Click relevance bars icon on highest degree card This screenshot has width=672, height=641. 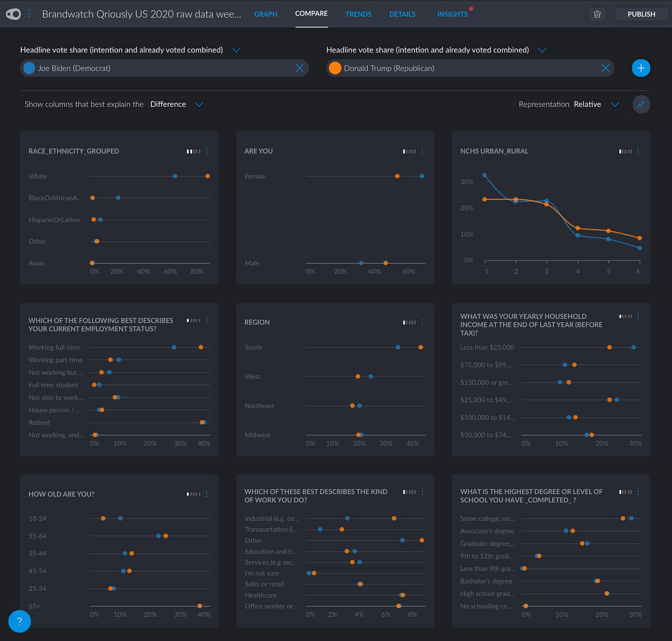click(x=625, y=492)
